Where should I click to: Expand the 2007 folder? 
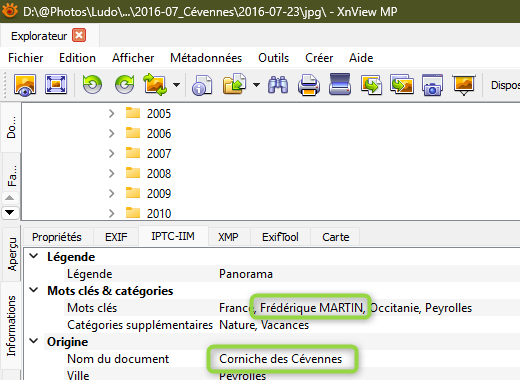click(x=112, y=154)
